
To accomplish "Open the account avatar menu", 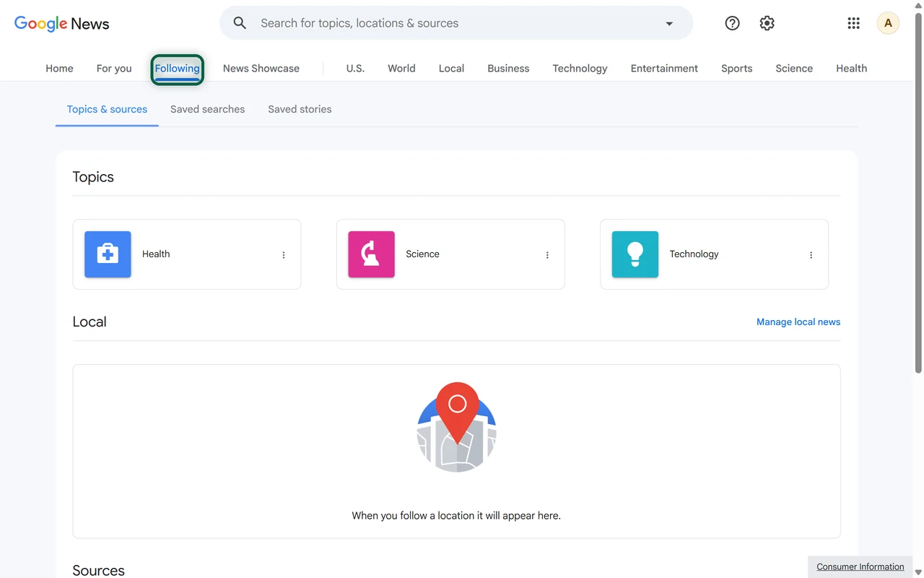I will pos(888,23).
